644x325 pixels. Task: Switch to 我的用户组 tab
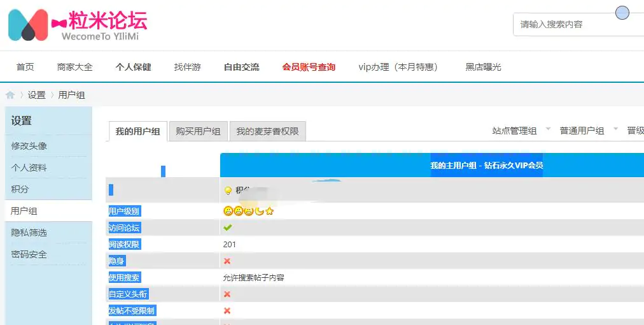point(137,131)
